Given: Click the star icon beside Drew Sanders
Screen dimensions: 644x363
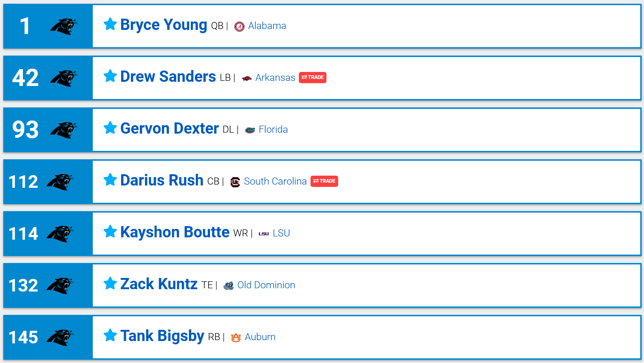Looking at the screenshot, I should (x=110, y=76).
